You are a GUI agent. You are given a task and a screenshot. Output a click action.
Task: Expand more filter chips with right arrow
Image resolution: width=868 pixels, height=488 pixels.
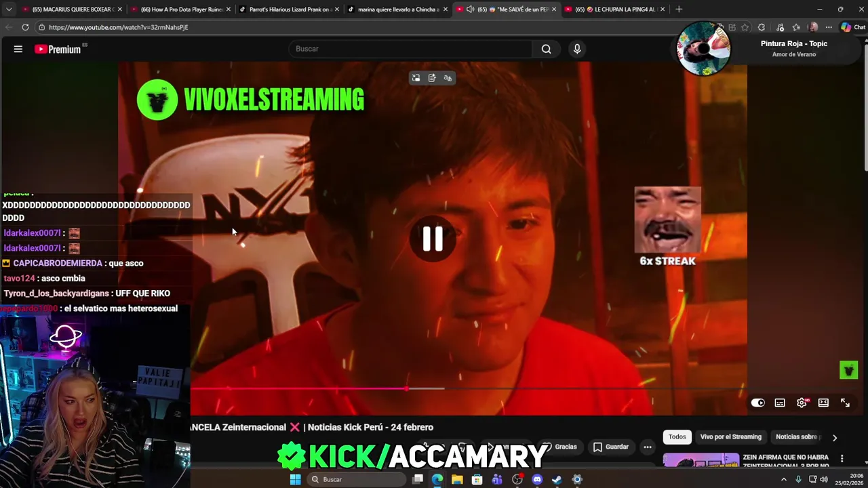(x=835, y=437)
